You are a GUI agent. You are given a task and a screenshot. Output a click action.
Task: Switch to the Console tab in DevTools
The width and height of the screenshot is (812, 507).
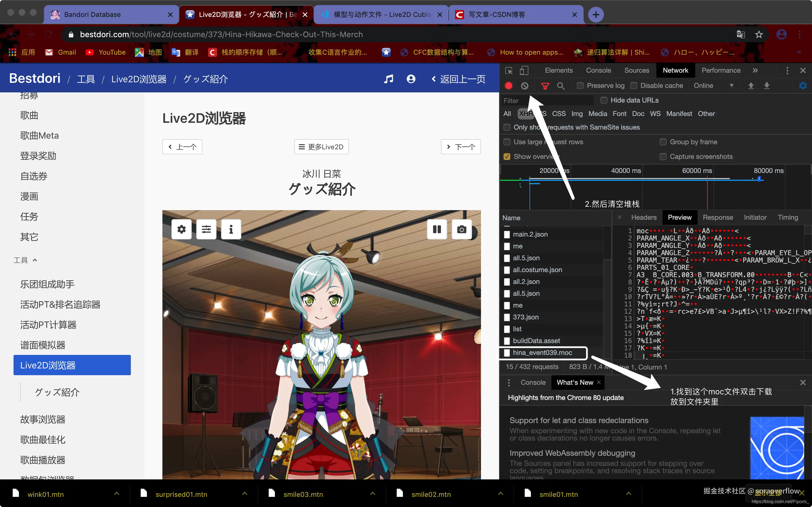point(598,70)
